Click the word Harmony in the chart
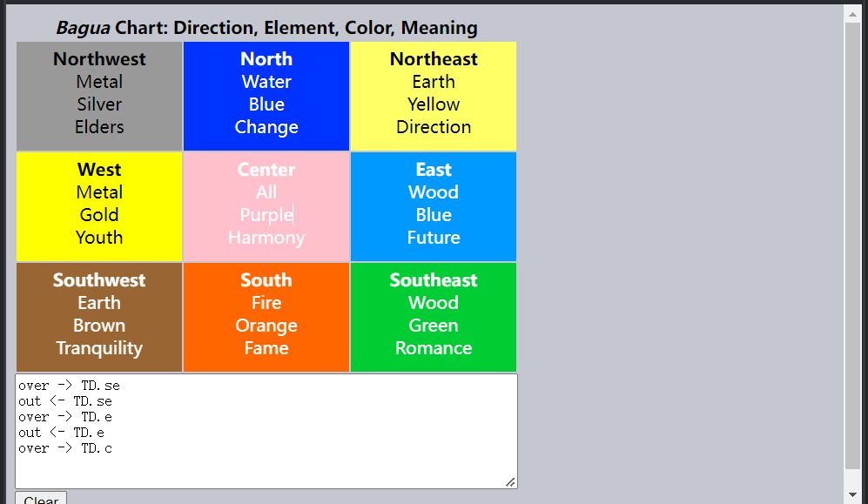Viewport: 868px width, 504px height. click(x=266, y=238)
